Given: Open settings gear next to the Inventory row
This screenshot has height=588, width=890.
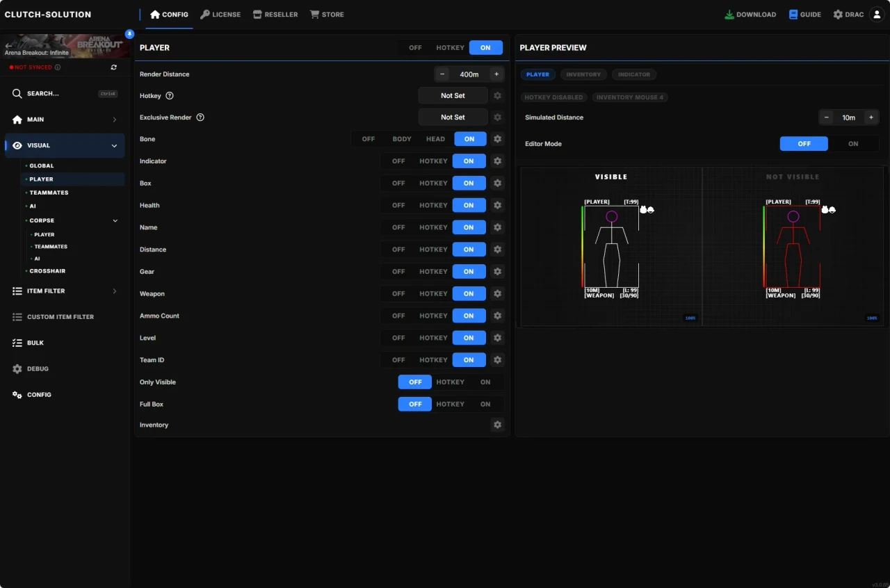Looking at the screenshot, I should tap(497, 425).
